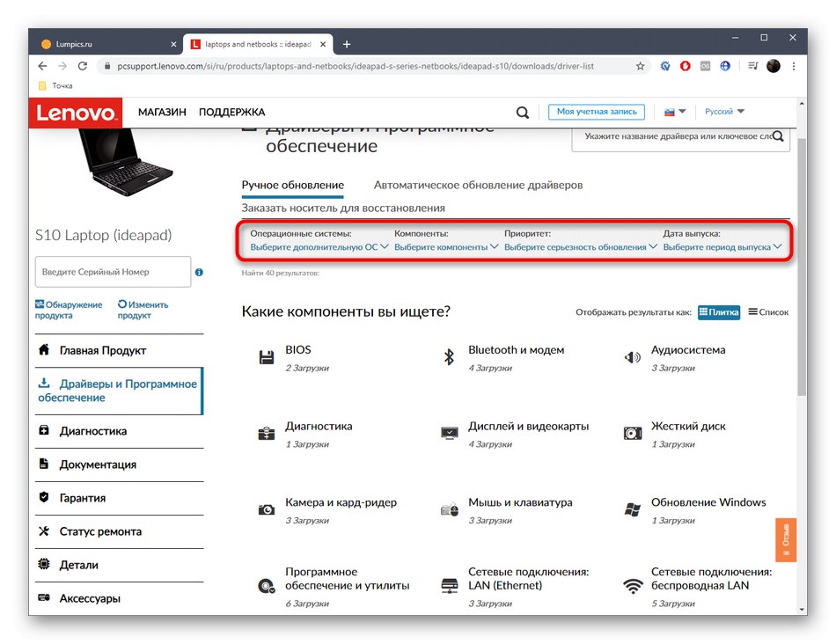Screen dimensions: 836x644
Task: Switch to the Lumpics.ru browser tab
Action: click(x=106, y=44)
